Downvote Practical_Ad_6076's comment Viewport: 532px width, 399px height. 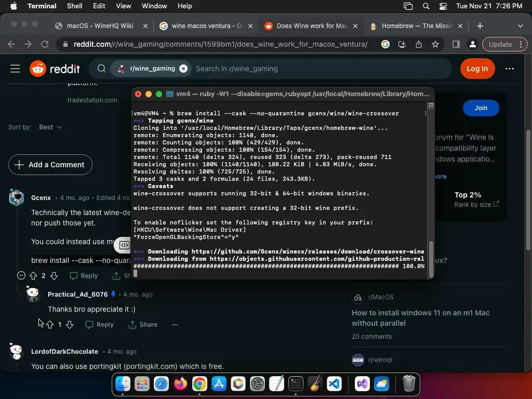tap(70, 325)
